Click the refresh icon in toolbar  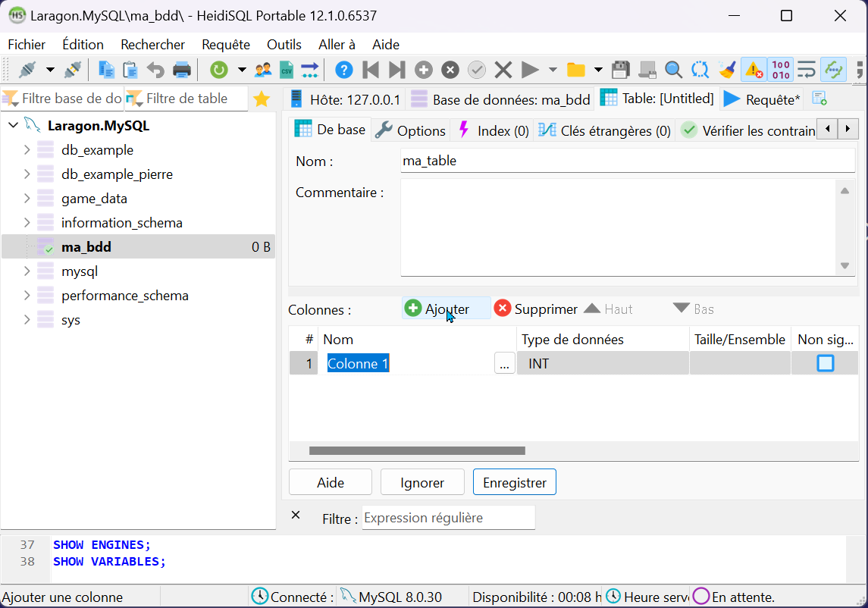click(x=218, y=71)
